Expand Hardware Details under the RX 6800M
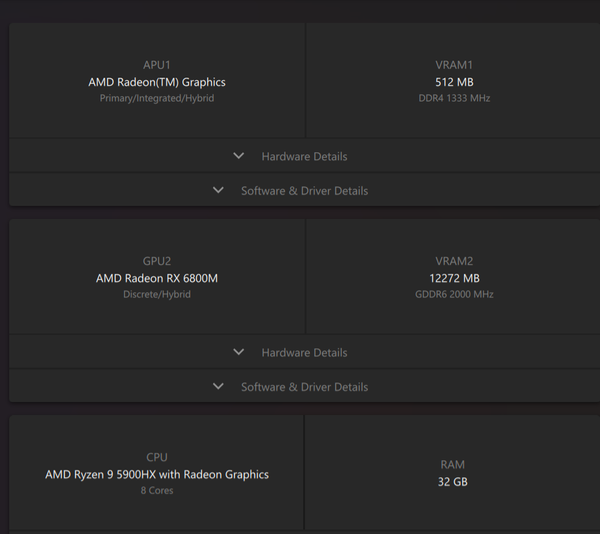Image resolution: width=600 pixels, height=534 pixels. click(x=304, y=352)
